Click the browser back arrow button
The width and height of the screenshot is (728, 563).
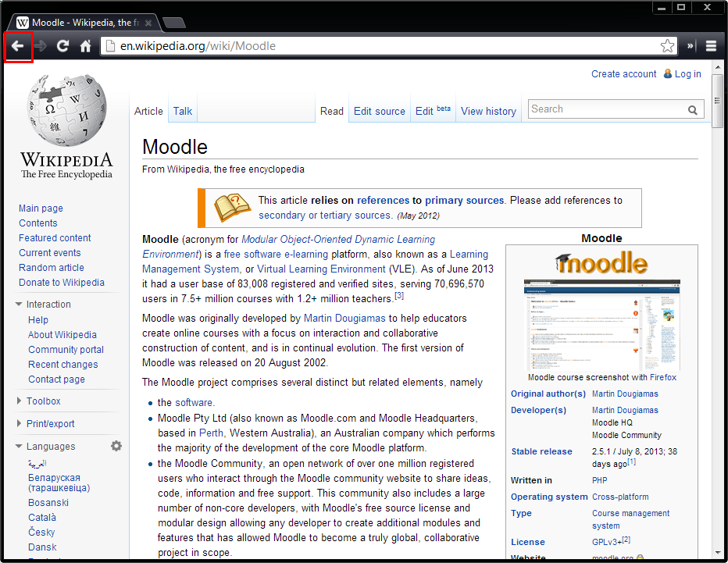pos(18,46)
